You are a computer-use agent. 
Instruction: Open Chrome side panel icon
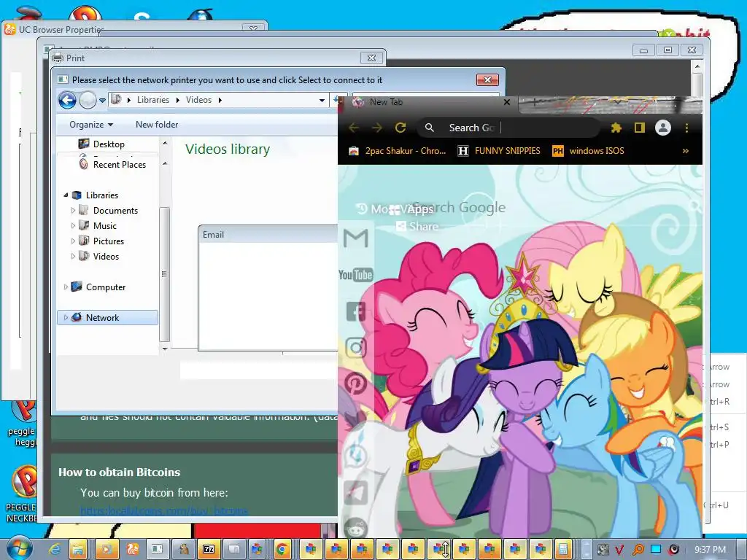click(x=639, y=128)
